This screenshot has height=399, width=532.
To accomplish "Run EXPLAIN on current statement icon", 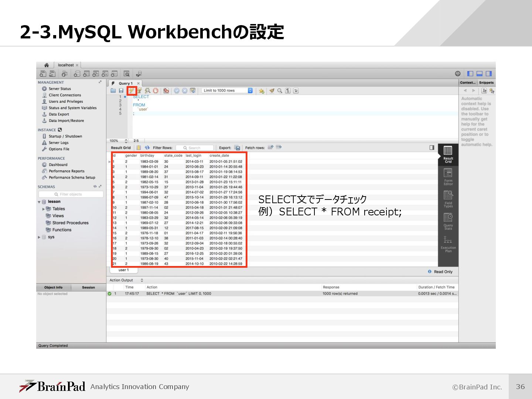I will click(x=148, y=91).
